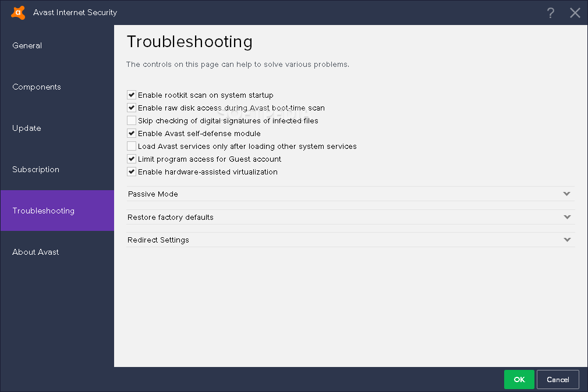Screen dimensions: 588x392
Task: Click the Cancel button
Action: 558,379
